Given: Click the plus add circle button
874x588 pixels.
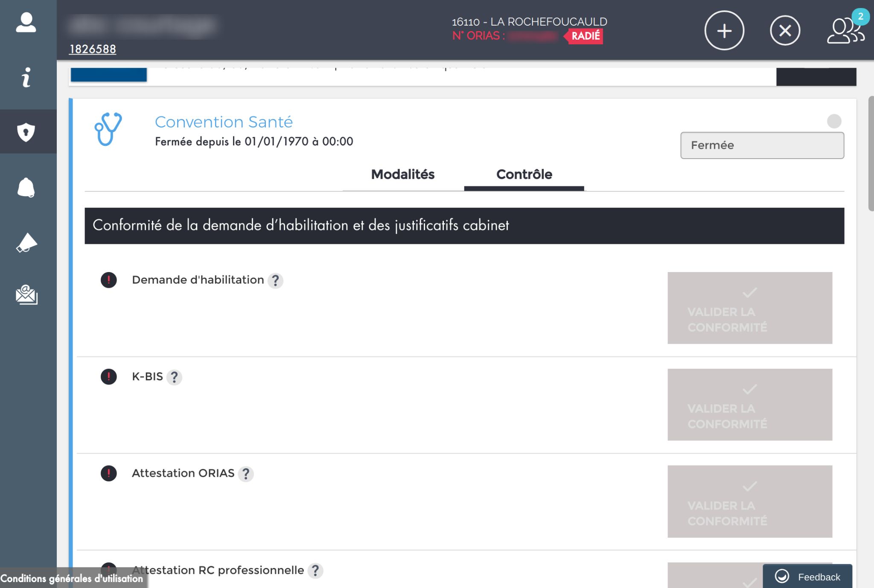Looking at the screenshot, I should click(x=724, y=30).
